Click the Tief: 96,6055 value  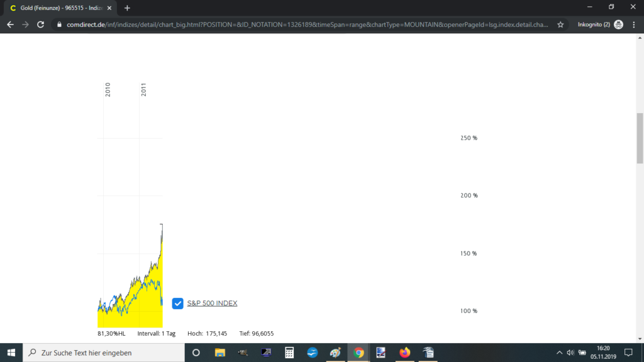click(257, 333)
